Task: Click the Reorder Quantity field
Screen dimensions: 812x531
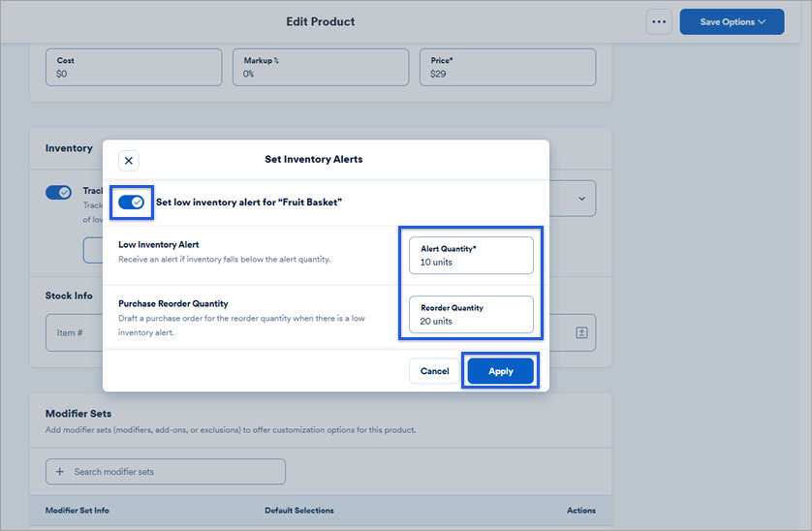Action: coord(471,315)
